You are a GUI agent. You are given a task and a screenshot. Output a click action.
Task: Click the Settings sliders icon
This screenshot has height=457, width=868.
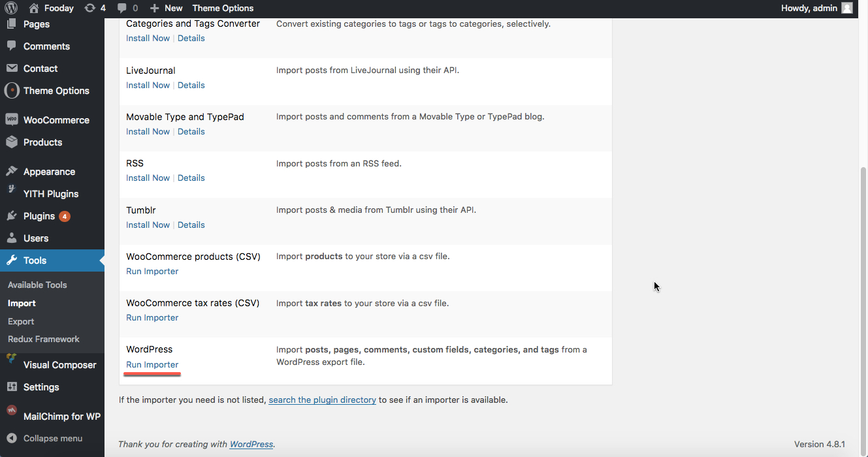coord(12,387)
